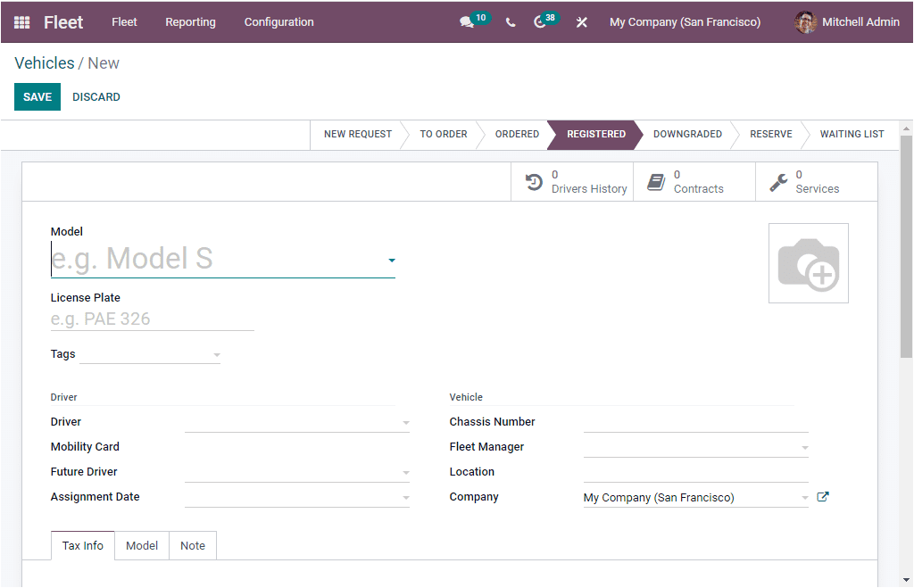The height and width of the screenshot is (588, 914).
Task: Switch to the Note tab
Action: 192,545
